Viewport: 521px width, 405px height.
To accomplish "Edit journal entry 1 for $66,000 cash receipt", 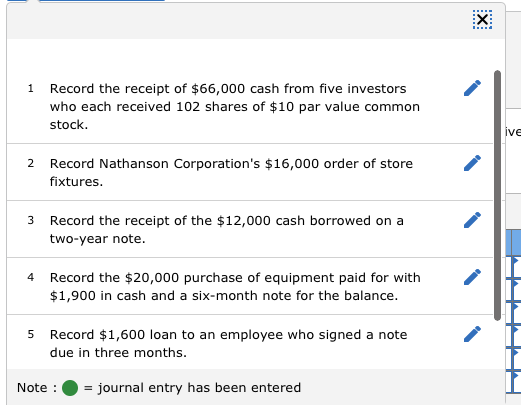I will (472, 88).
